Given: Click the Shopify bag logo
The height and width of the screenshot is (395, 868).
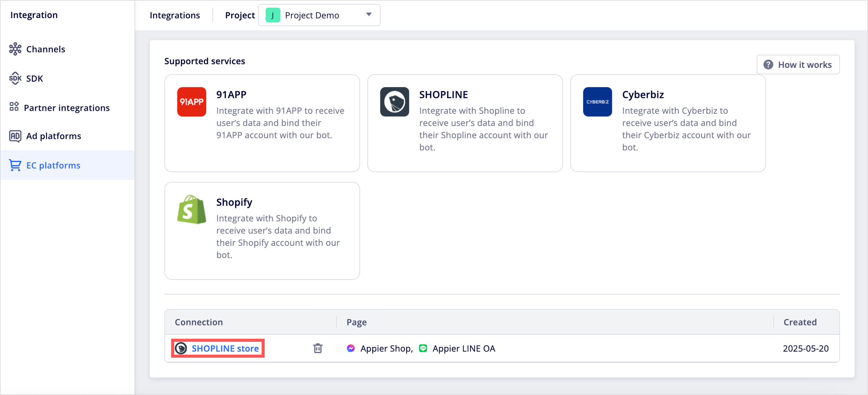Looking at the screenshot, I should point(191,209).
